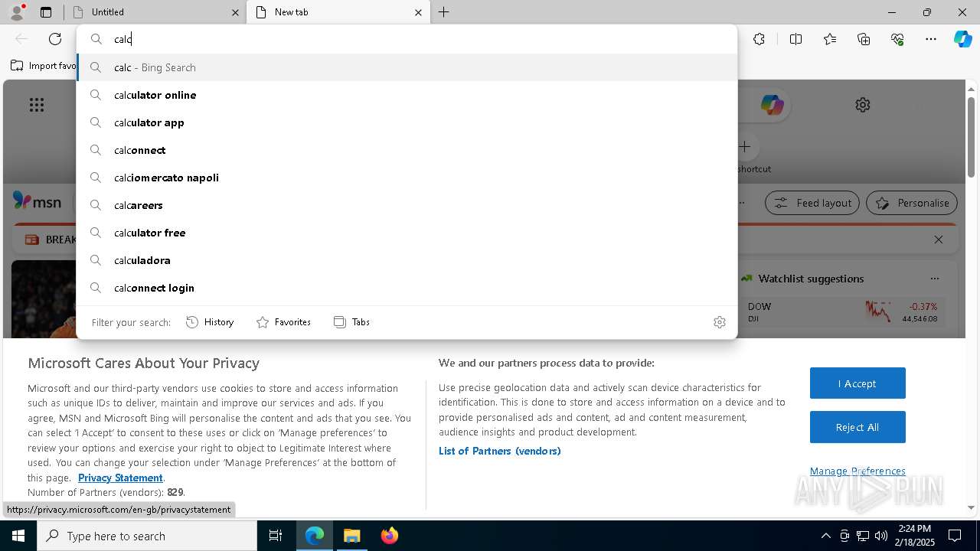
Task: Open Firefox from taskbar
Action: tap(389, 536)
